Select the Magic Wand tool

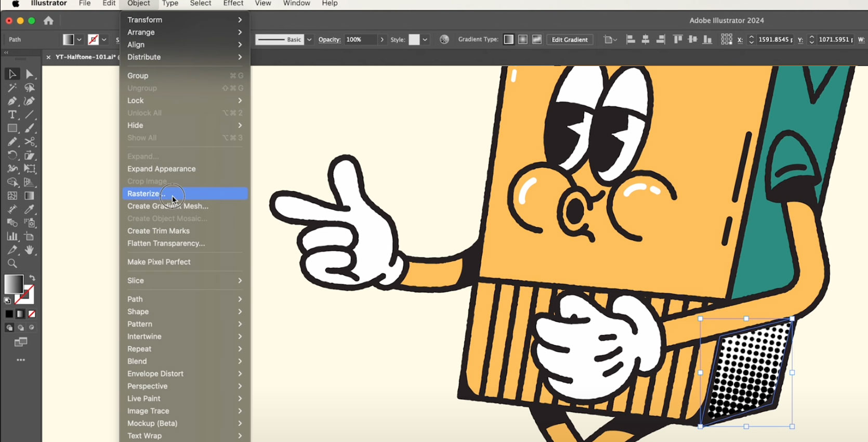12,88
